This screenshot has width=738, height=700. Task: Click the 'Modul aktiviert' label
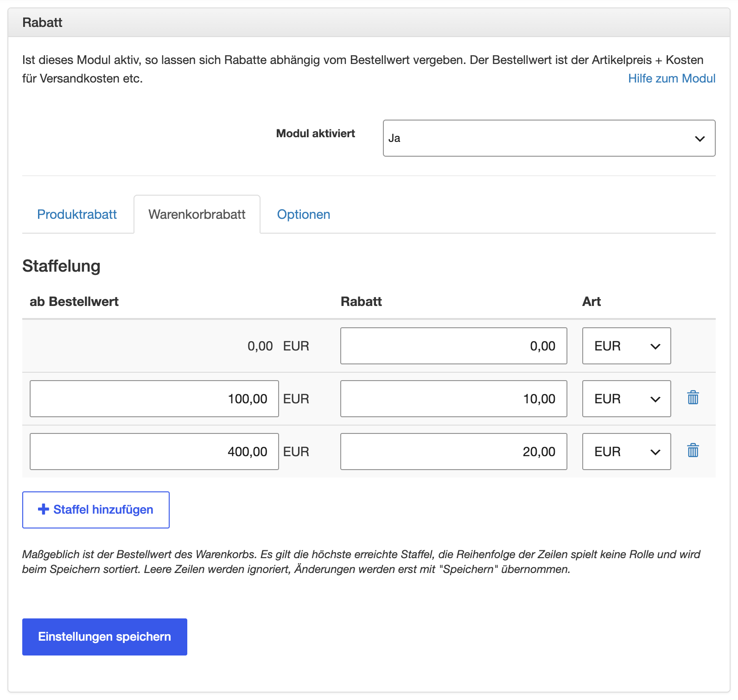coord(316,134)
